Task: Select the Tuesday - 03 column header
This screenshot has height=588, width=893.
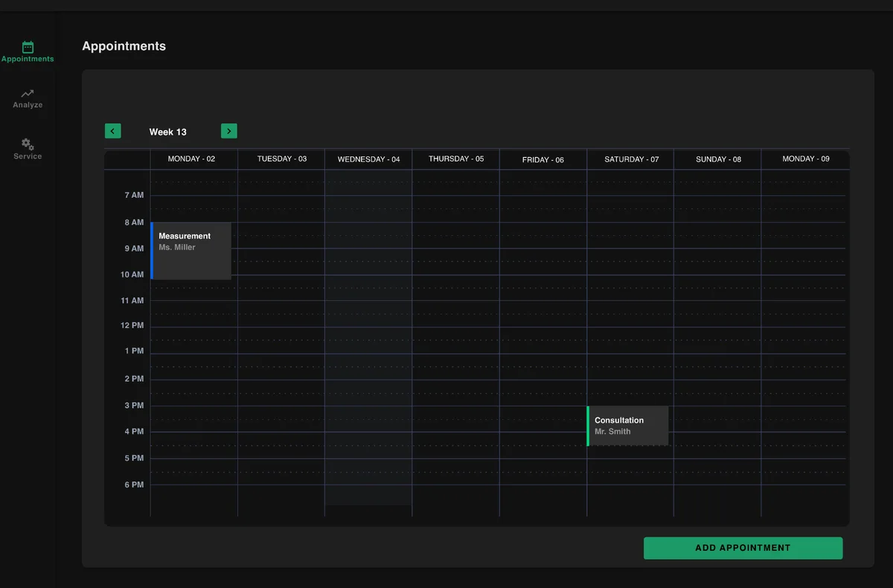Action: pos(282,159)
